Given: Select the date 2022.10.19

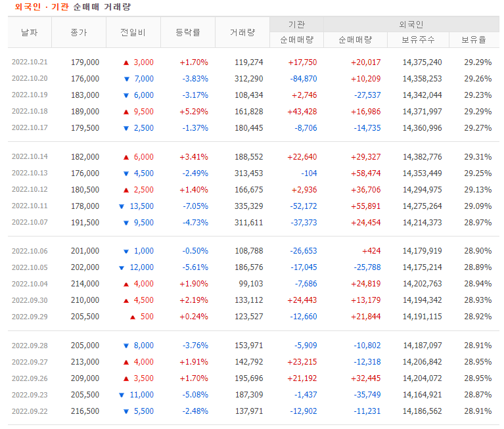Looking at the screenshot, I should coord(30,95).
